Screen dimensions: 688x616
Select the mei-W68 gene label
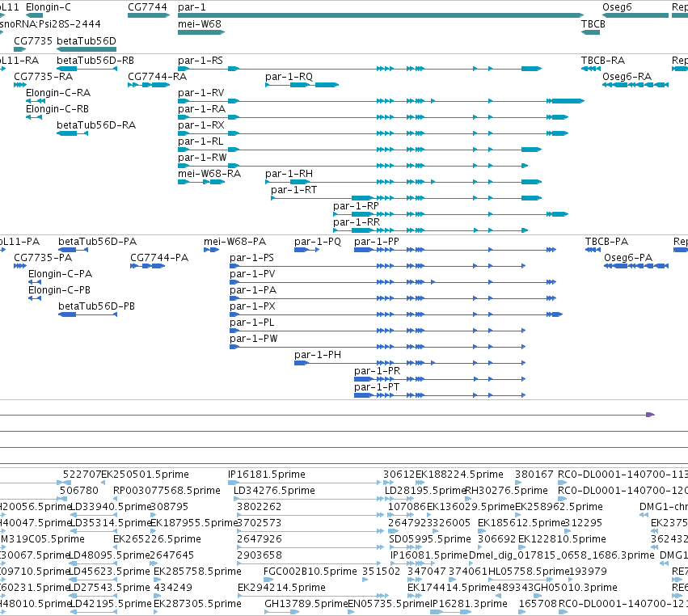pyautogui.click(x=200, y=24)
